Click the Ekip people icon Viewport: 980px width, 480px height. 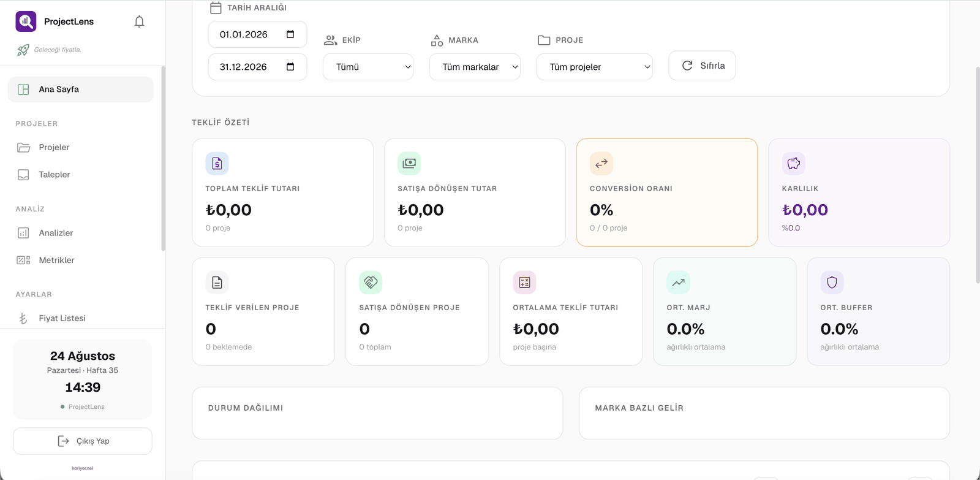click(331, 40)
